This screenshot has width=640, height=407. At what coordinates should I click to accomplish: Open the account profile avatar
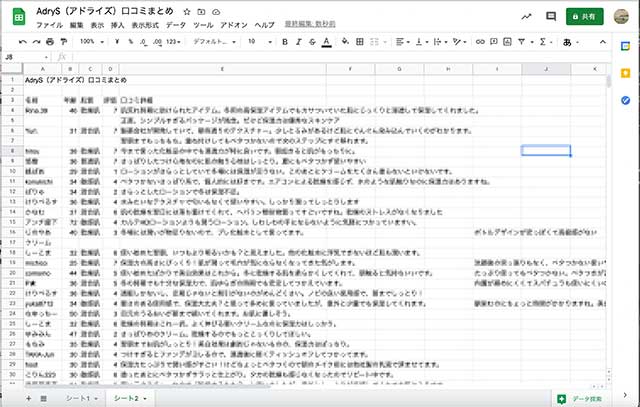pos(621,16)
